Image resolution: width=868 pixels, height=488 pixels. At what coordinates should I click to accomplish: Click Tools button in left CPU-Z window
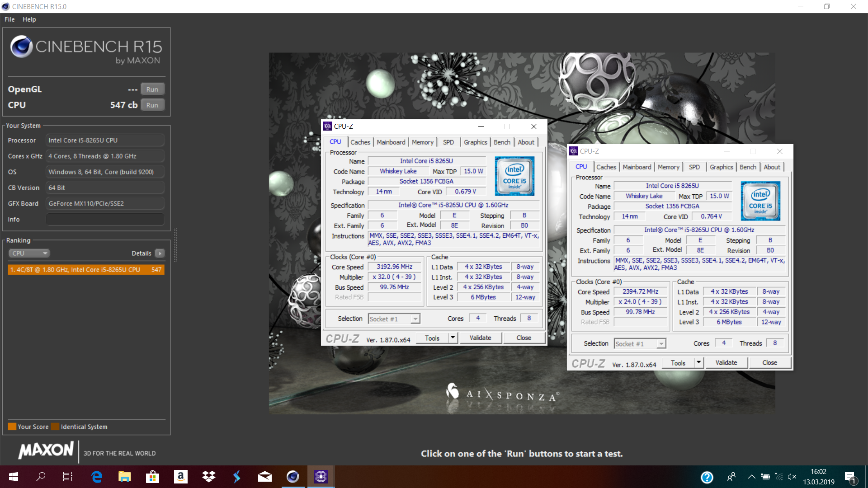point(432,338)
